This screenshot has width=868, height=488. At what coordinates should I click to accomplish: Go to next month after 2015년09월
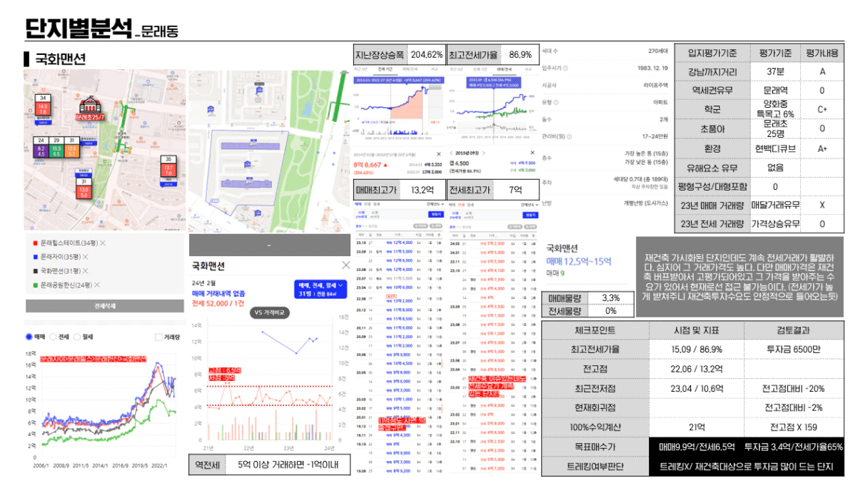pyautogui.click(x=484, y=153)
